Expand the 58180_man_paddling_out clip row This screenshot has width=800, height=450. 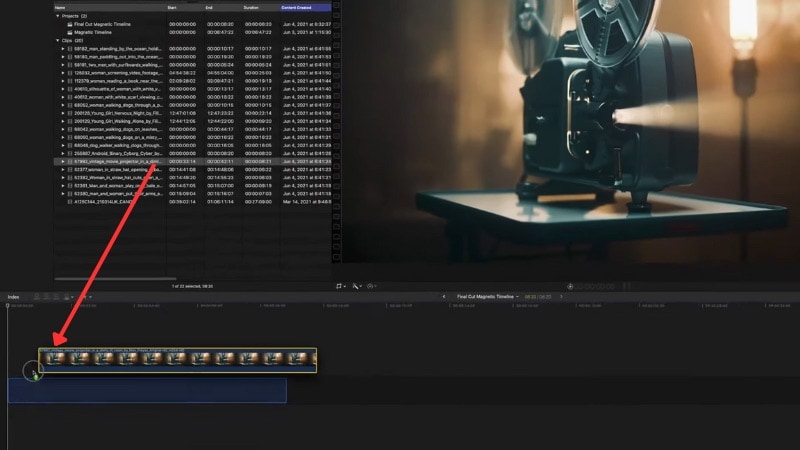[63, 57]
